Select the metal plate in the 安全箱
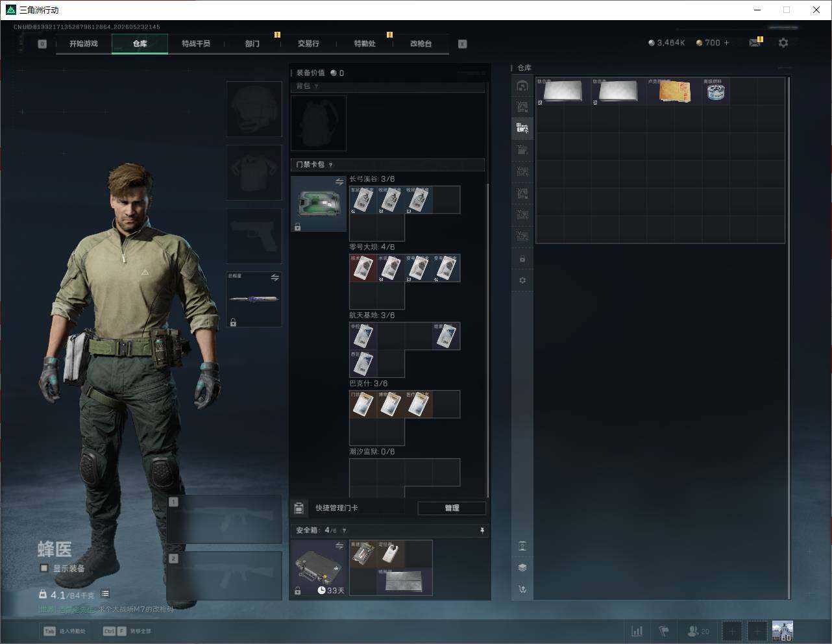This screenshot has height=644, width=832. pyautogui.click(x=405, y=581)
